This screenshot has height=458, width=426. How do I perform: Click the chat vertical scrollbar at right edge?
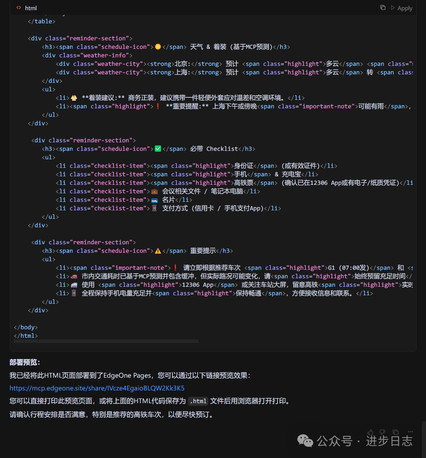pos(424,439)
